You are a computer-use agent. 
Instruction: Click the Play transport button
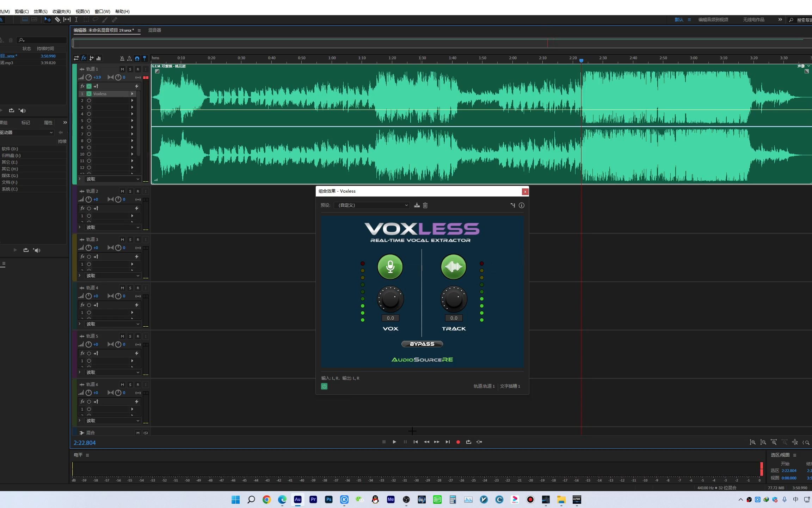pos(394,442)
